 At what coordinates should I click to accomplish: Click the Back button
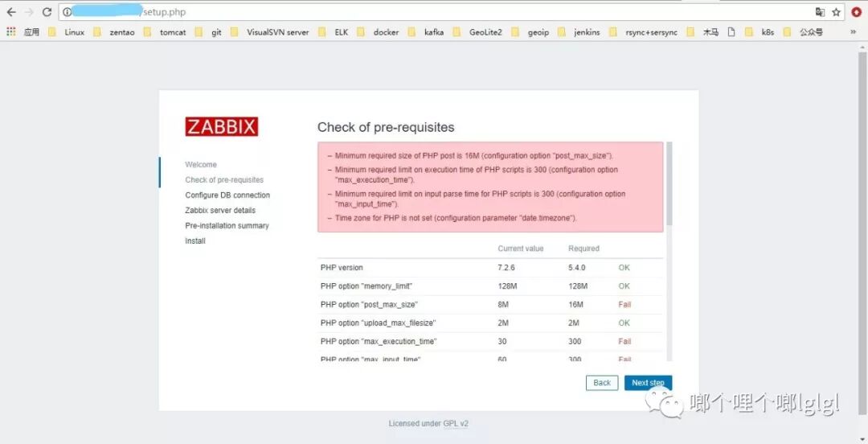tap(602, 383)
